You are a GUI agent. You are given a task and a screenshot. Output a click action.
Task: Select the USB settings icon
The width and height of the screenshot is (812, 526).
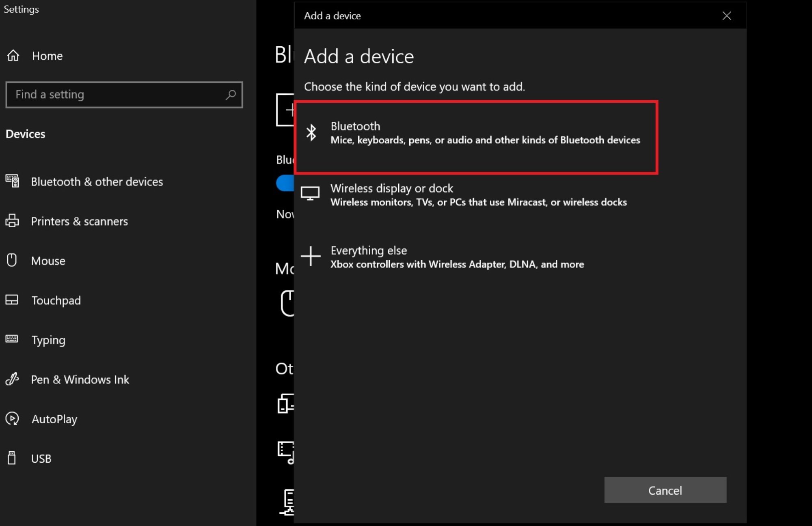(x=12, y=458)
